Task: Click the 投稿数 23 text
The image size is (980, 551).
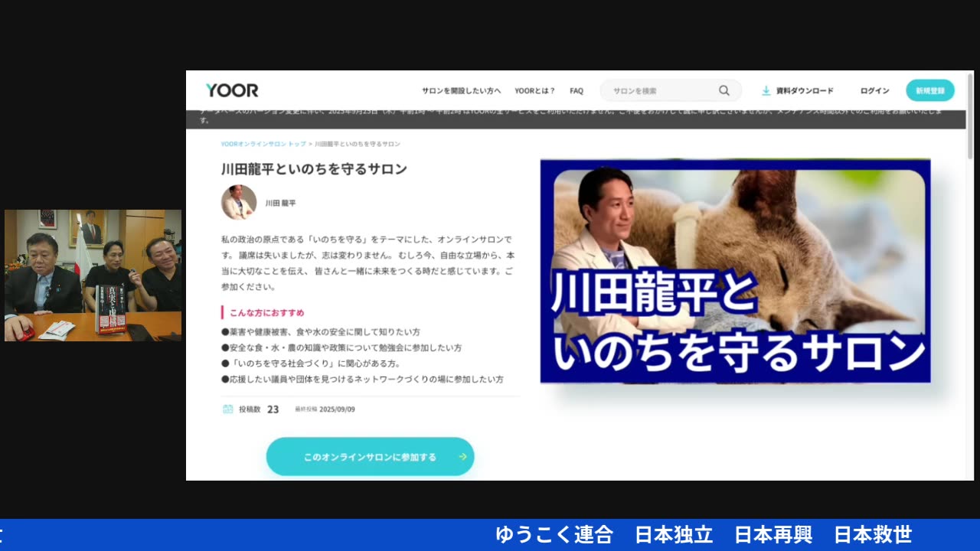Action: click(259, 409)
